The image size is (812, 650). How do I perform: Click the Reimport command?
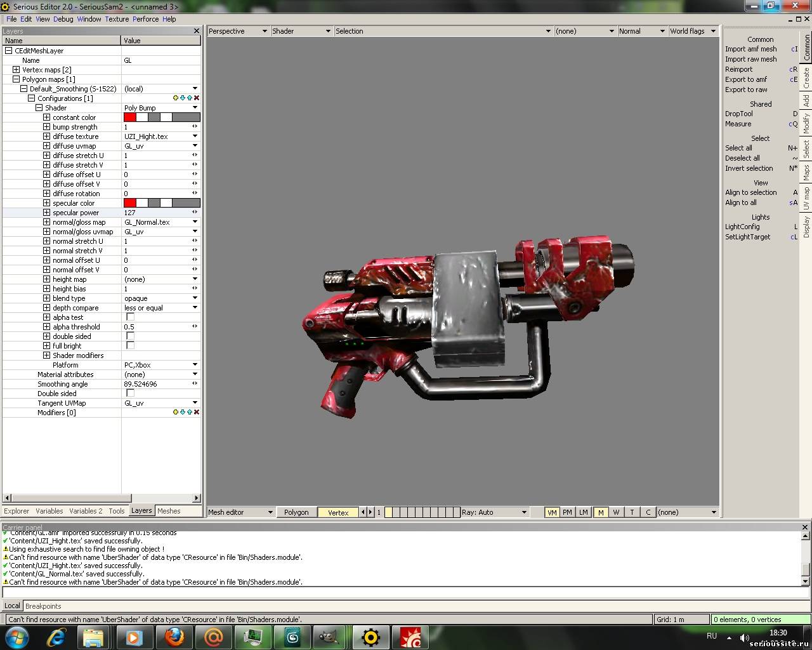coord(739,69)
